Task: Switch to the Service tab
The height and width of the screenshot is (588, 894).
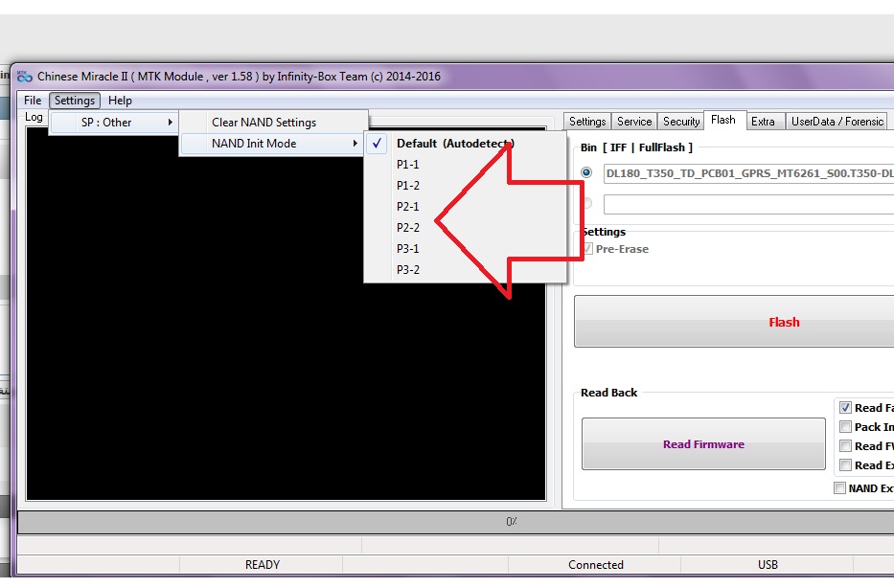Action: 634,122
